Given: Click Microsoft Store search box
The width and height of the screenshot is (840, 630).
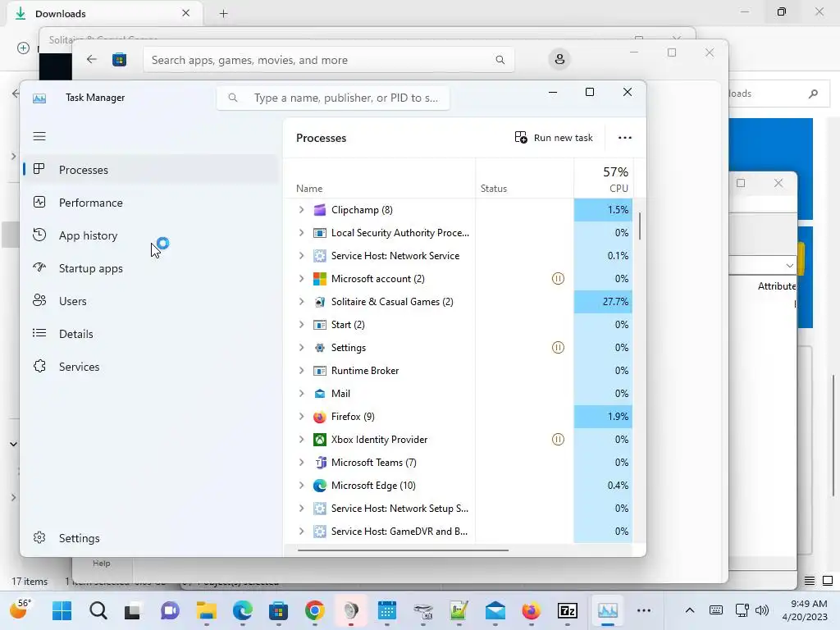Looking at the screenshot, I should click(328, 60).
